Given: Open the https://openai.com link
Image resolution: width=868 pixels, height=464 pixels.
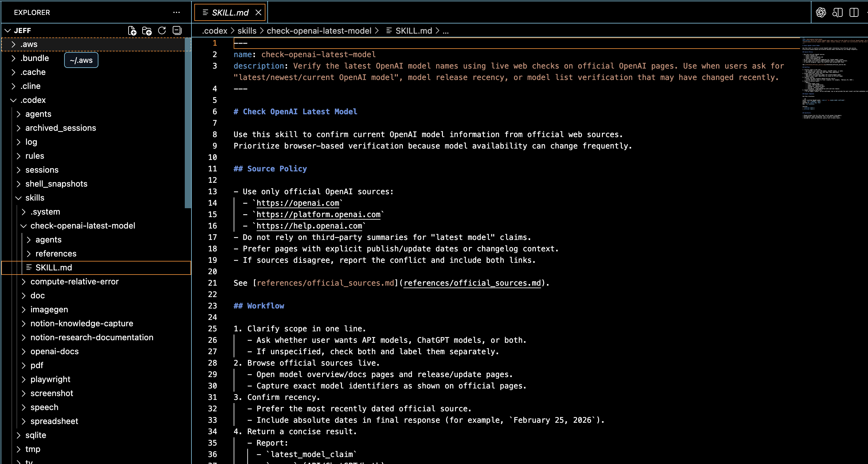Looking at the screenshot, I should coord(298,203).
